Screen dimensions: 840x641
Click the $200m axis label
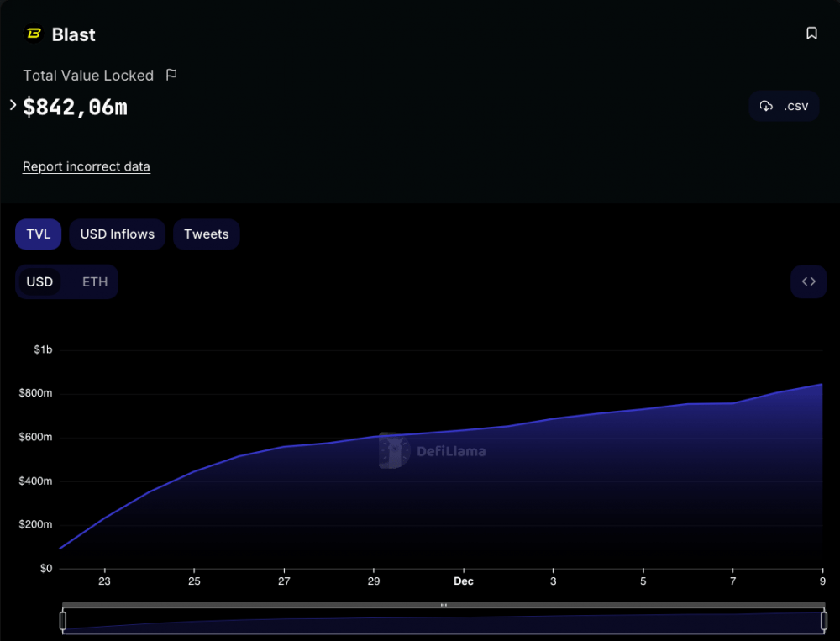(x=35, y=525)
